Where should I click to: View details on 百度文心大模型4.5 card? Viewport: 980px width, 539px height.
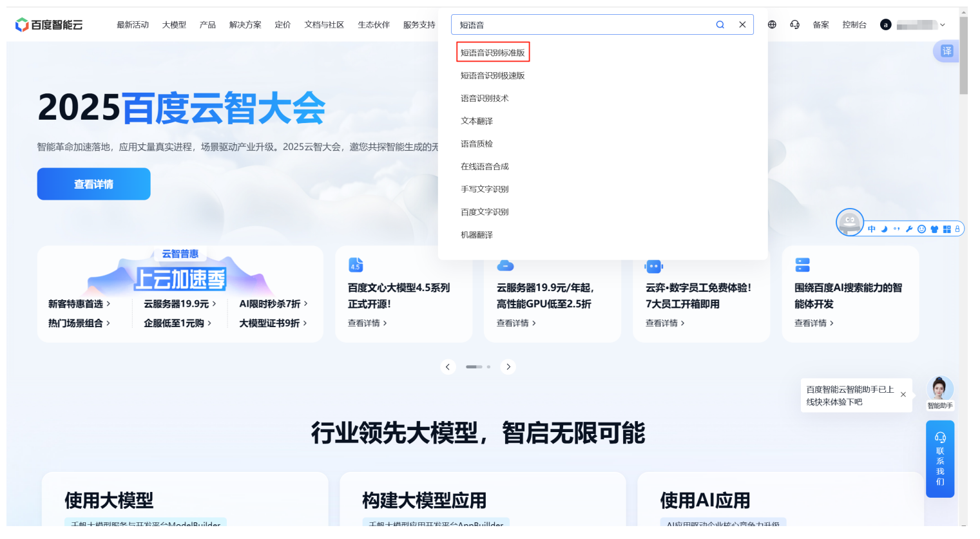[x=367, y=323]
